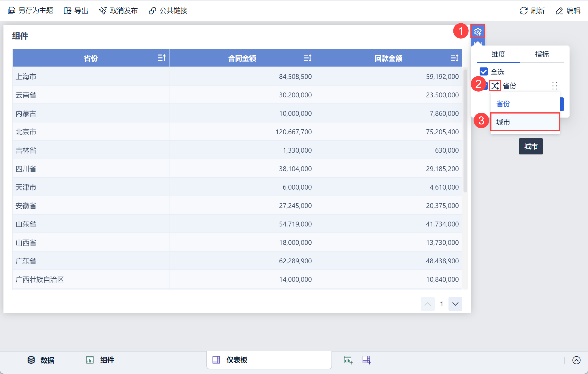This screenshot has height=374, width=588.
Task: Click the dimension switch shuffle icon
Action: [495, 86]
